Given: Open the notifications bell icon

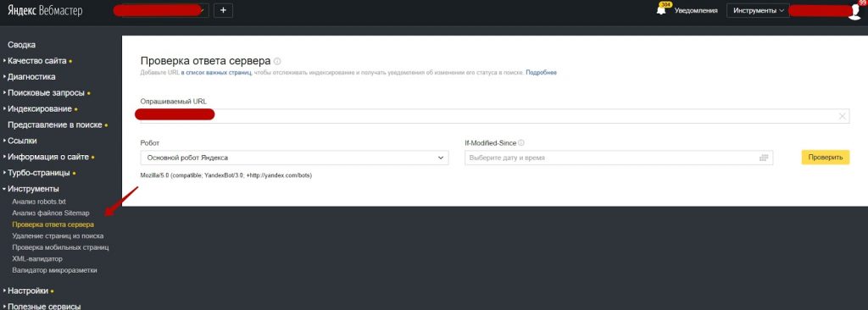Looking at the screenshot, I should [661, 10].
